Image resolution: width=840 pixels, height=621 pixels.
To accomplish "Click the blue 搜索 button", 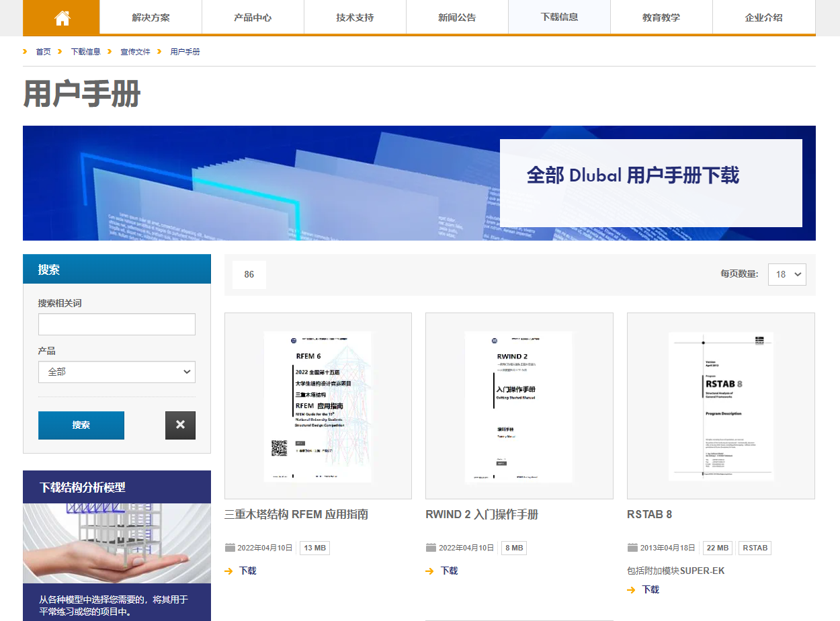I will click(x=81, y=425).
